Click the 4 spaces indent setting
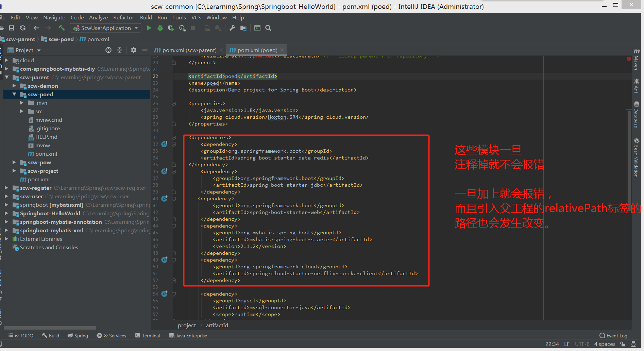The width and height of the screenshot is (644, 351). click(605, 344)
